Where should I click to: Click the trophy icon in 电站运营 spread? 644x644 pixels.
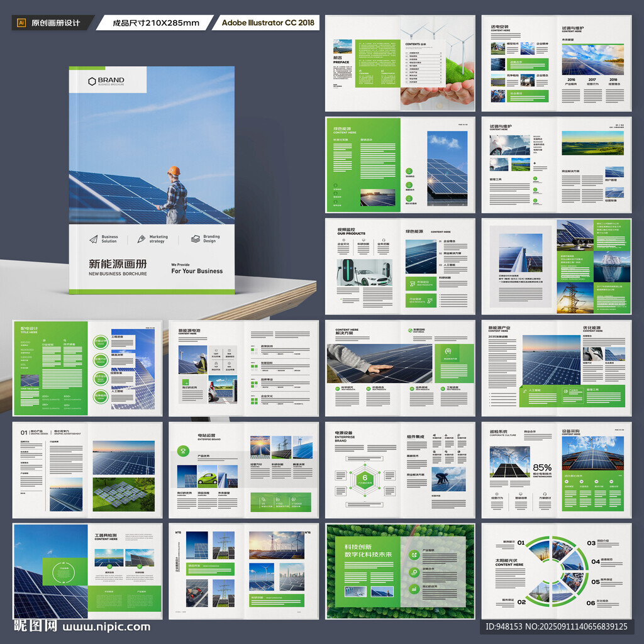click(183, 451)
